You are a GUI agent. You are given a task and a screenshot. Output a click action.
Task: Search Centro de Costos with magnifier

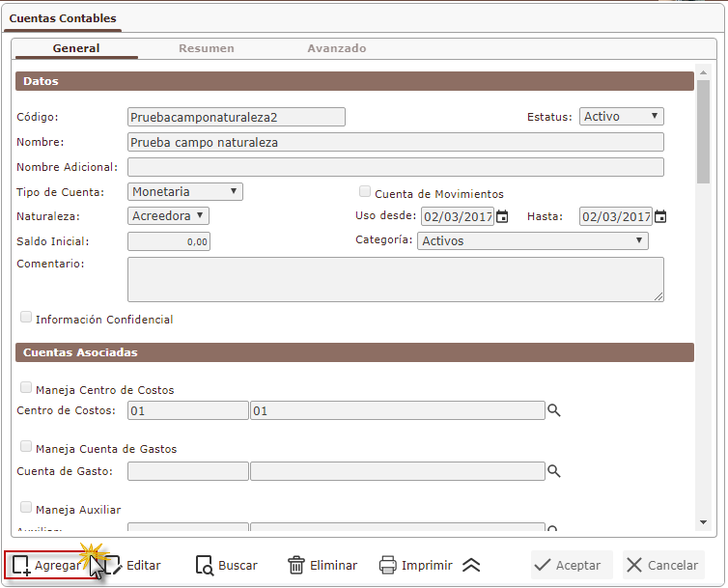[554, 410]
